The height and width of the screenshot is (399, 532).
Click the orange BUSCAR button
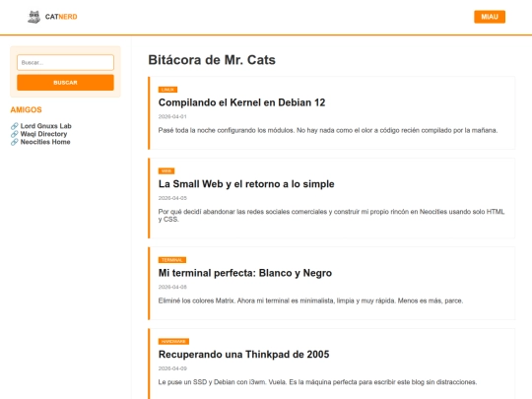[x=65, y=83]
